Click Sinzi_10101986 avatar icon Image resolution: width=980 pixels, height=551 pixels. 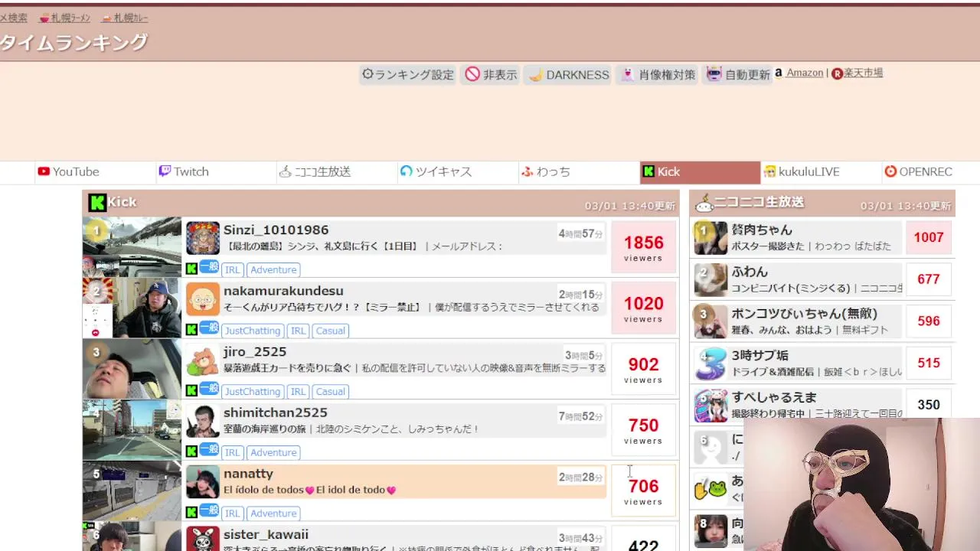pos(203,239)
